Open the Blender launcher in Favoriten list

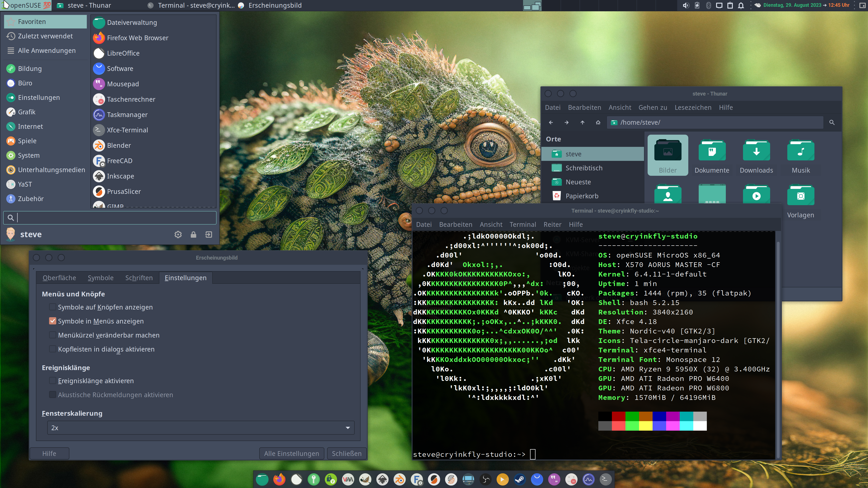tap(119, 145)
